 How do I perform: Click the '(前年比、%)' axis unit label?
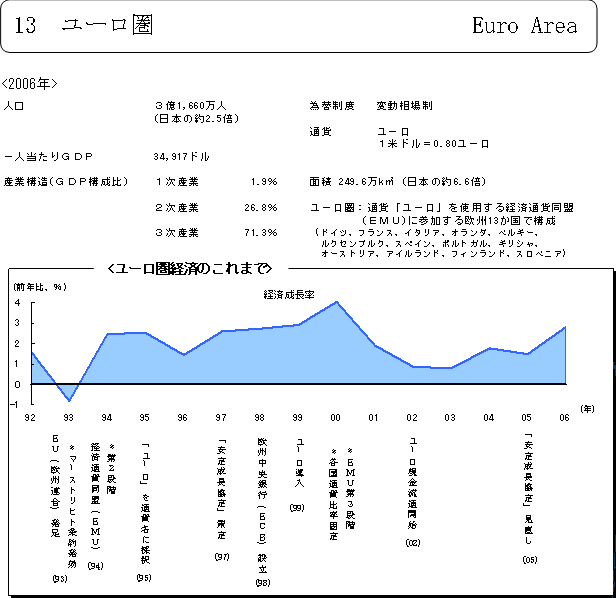click(x=40, y=287)
